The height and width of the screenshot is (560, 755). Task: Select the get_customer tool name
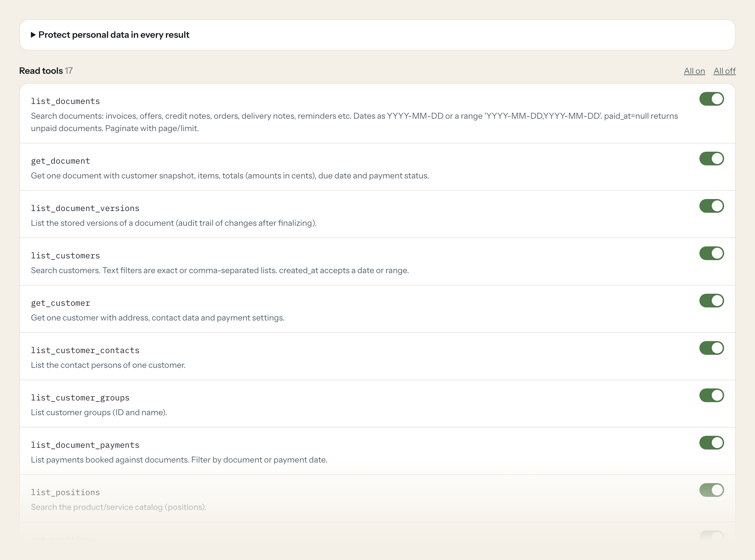point(60,303)
